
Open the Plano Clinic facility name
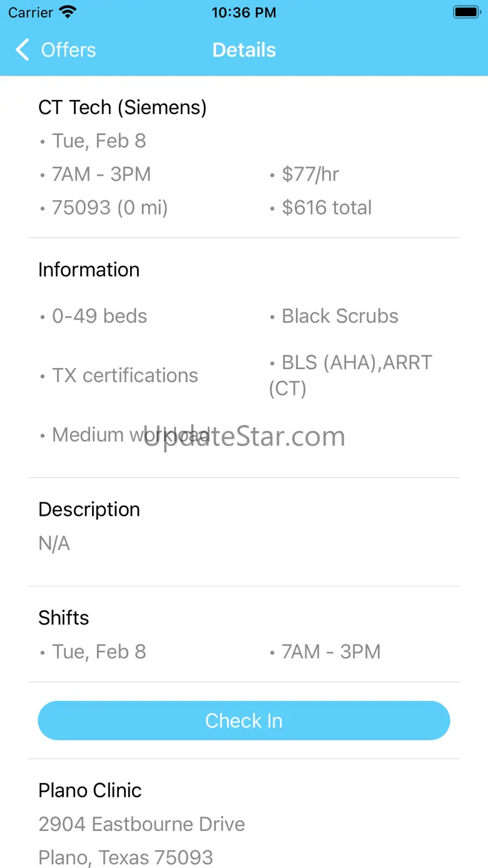click(x=90, y=790)
